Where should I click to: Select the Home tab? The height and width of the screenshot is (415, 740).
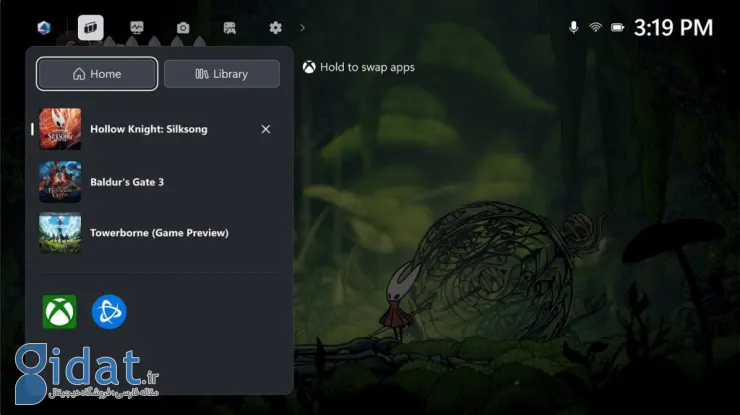pos(97,74)
